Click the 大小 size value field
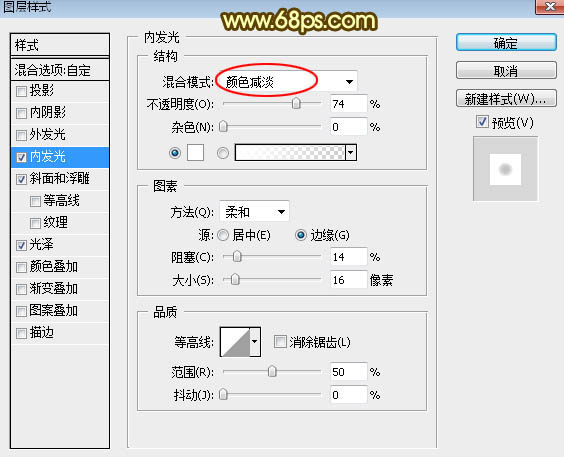The image size is (564, 457). click(x=349, y=280)
